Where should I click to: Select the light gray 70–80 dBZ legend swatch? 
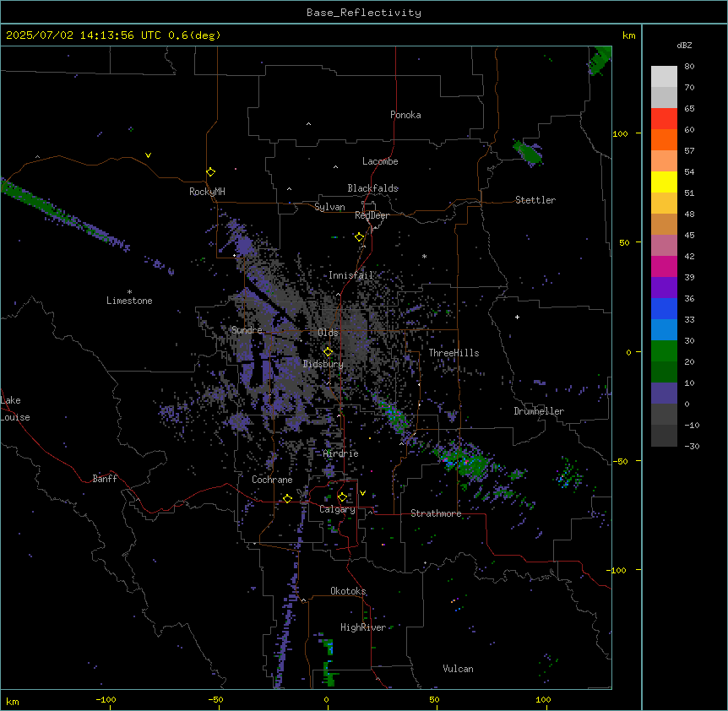pos(664,77)
